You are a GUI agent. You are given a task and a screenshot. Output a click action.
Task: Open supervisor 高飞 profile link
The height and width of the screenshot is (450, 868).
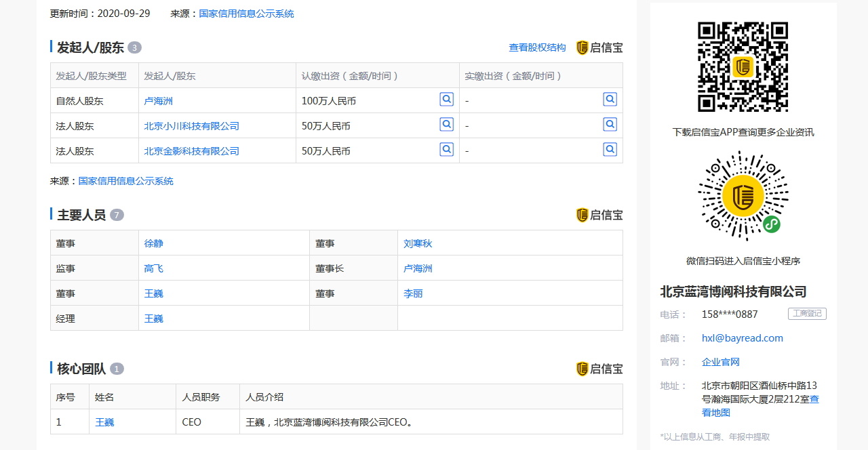click(x=154, y=268)
